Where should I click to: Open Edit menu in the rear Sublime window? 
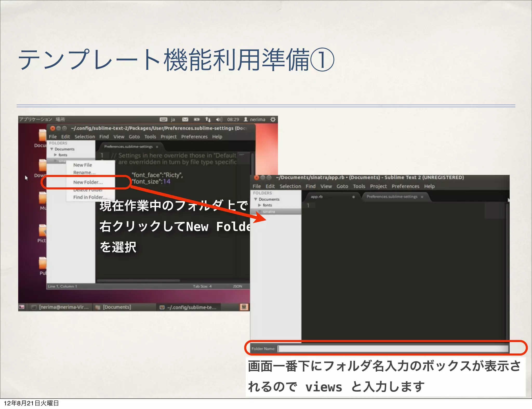click(x=66, y=137)
